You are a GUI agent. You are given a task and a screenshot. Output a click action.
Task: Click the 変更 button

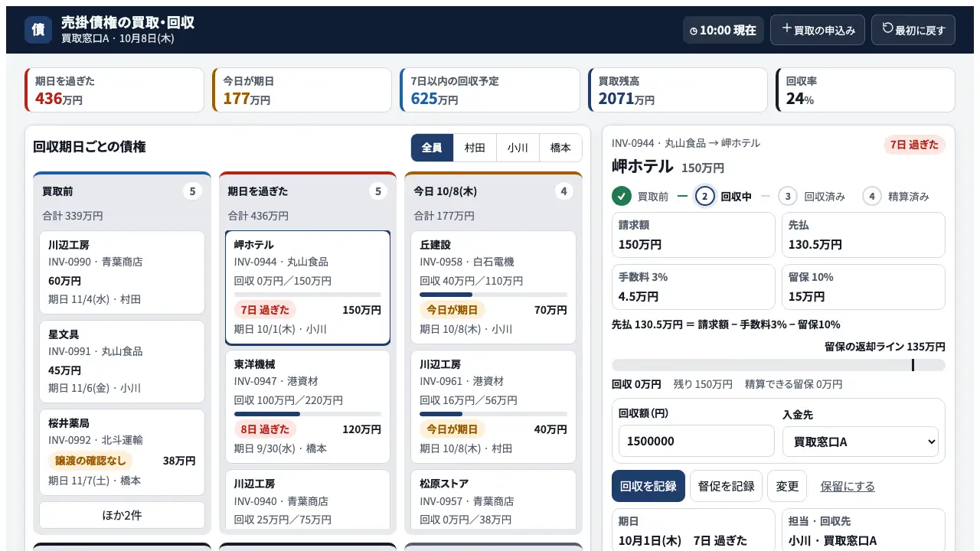point(787,486)
